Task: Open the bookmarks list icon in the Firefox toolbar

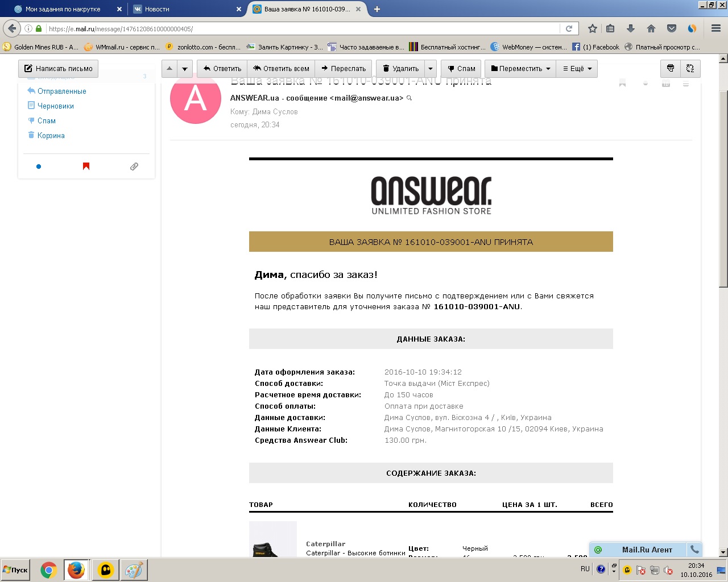Action: 610,28
